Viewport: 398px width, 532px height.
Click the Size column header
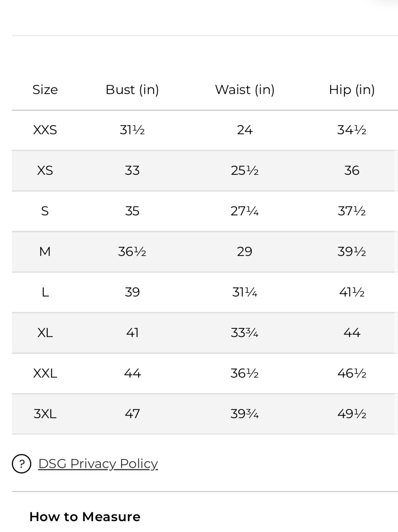click(x=45, y=90)
